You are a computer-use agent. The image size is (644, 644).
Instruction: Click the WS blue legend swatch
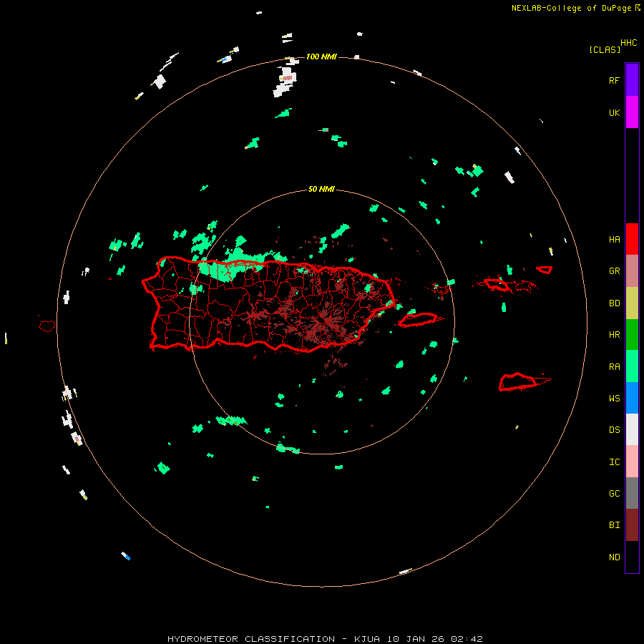click(632, 398)
